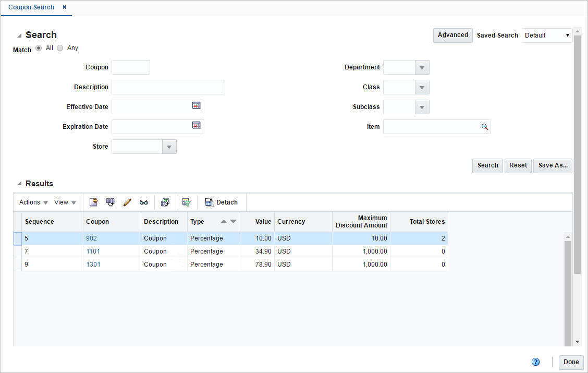Select the row header for sequence 7
This screenshot has height=373, width=588.
18,251
